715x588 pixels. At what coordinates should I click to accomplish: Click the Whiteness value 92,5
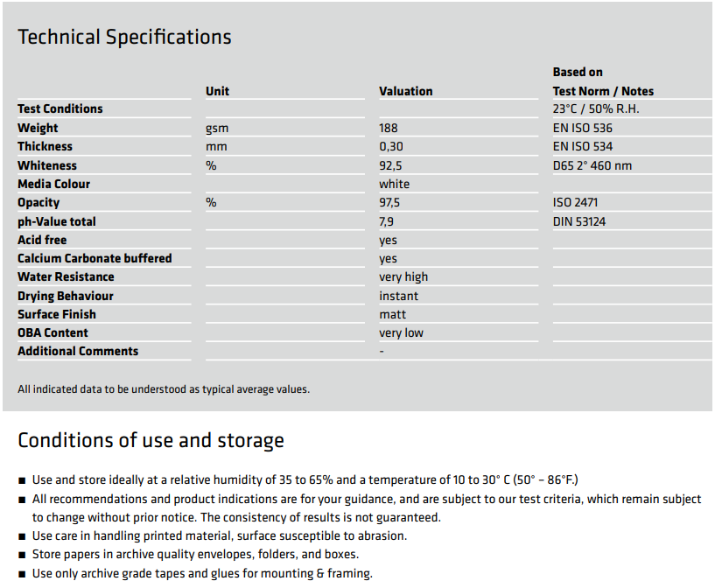[x=390, y=165]
